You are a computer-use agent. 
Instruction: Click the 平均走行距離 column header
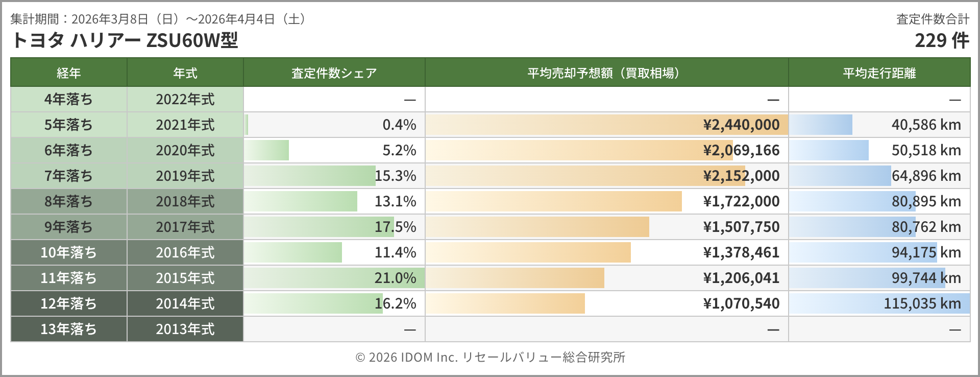879,73
